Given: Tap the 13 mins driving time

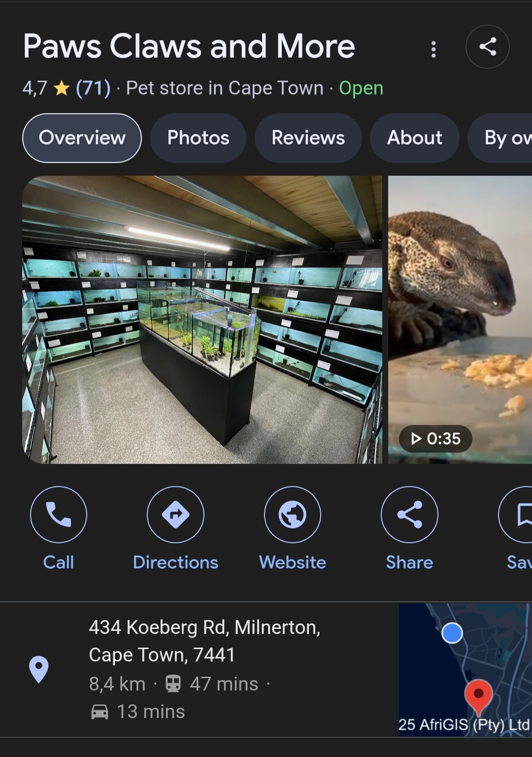Looking at the screenshot, I should click(151, 712).
